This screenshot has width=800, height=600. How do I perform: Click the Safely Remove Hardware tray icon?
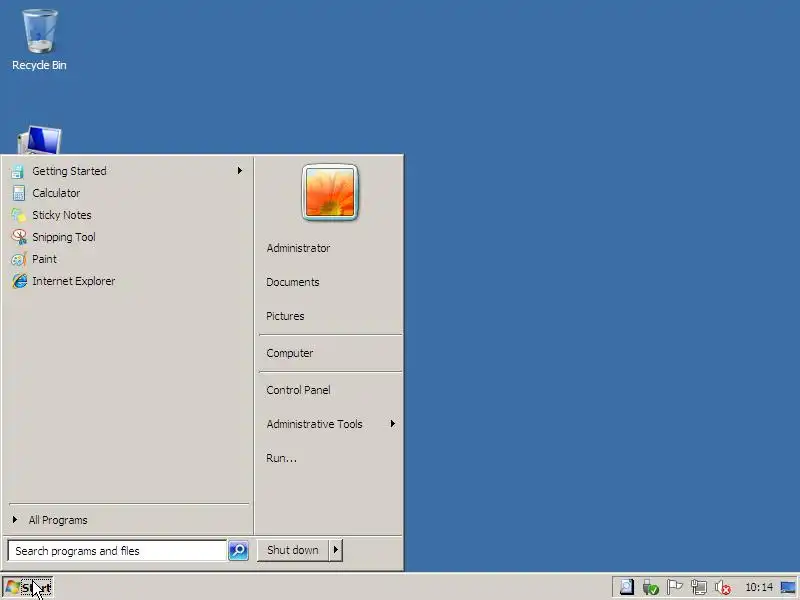coord(650,587)
